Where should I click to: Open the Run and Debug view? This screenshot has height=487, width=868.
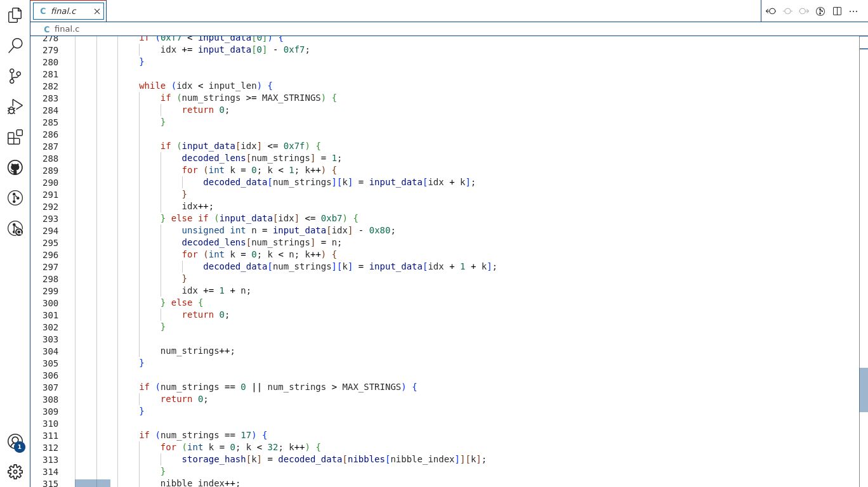coord(15,107)
